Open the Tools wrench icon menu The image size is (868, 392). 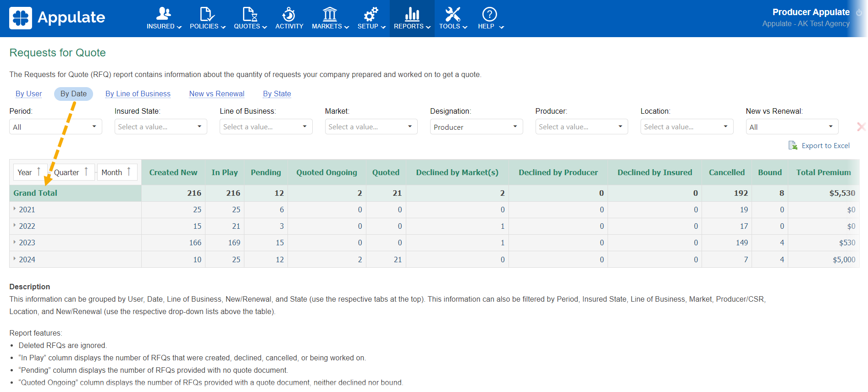click(x=453, y=14)
